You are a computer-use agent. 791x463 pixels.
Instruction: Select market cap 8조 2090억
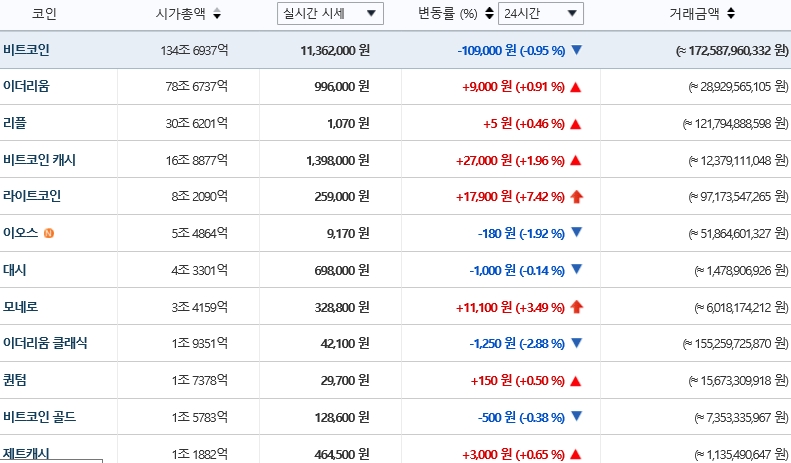pyautogui.click(x=200, y=196)
